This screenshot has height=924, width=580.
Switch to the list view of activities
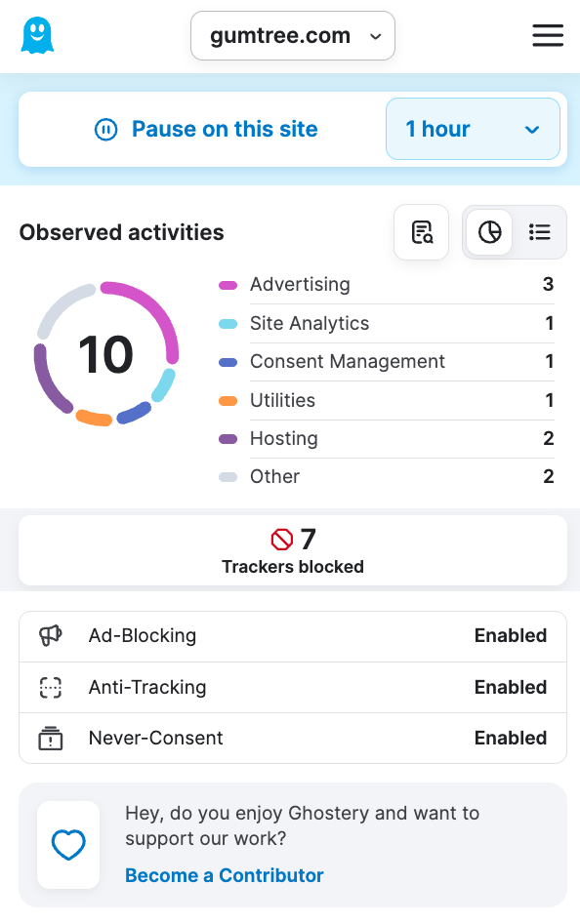(x=539, y=232)
